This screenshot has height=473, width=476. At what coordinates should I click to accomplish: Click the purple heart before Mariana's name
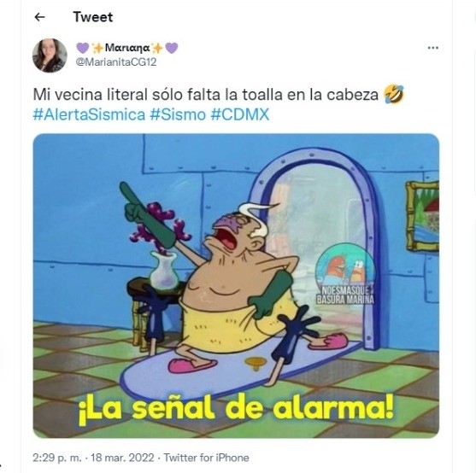point(83,48)
